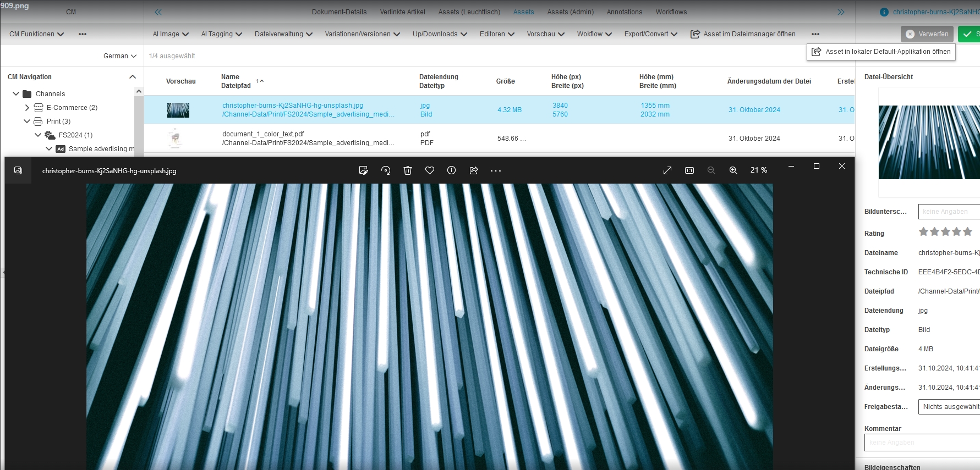
Task: Click the Verwerfen button
Action: click(927, 34)
